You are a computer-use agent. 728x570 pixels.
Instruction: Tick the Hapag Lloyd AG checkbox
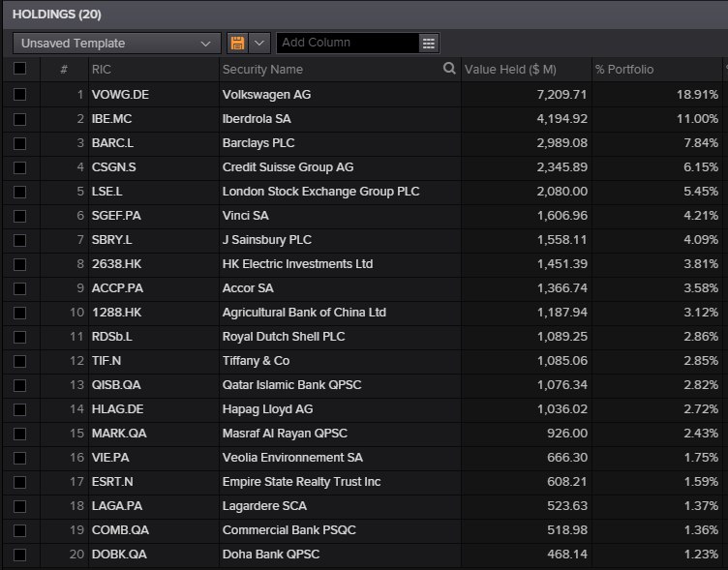click(19, 409)
